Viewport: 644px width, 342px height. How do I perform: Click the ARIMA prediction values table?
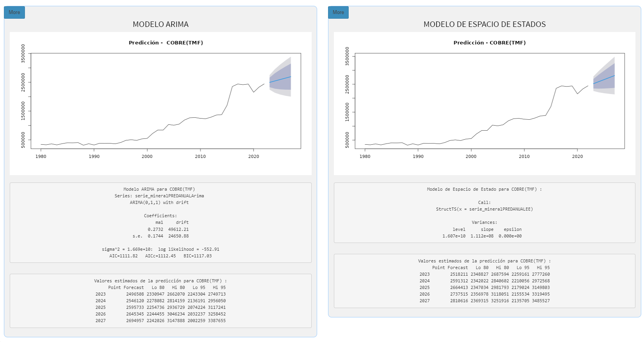coord(161,301)
